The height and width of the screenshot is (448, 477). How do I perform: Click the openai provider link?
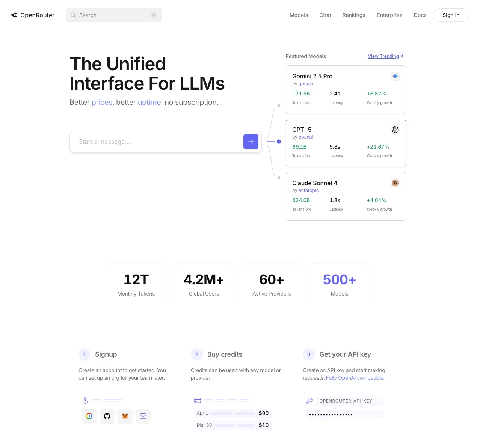pyautogui.click(x=306, y=137)
